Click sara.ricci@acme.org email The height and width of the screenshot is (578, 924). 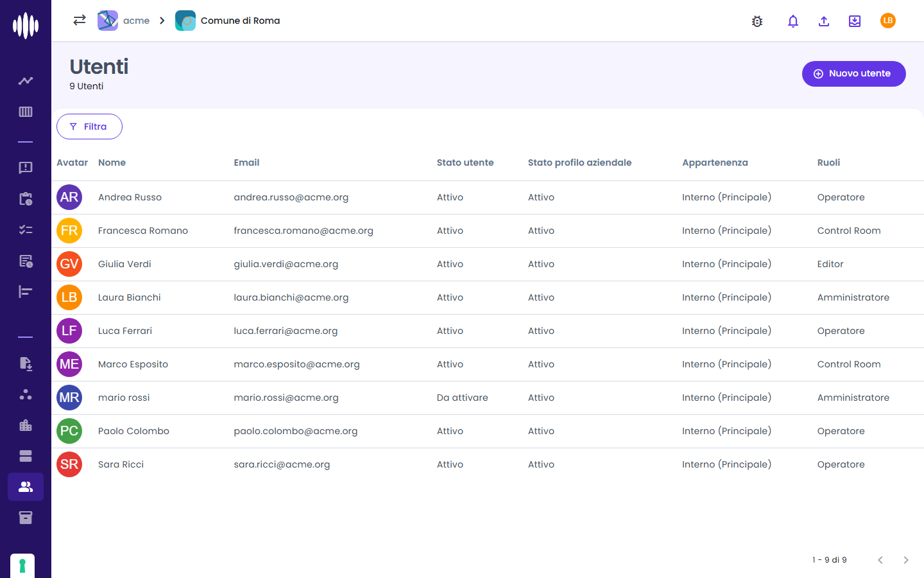click(282, 464)
